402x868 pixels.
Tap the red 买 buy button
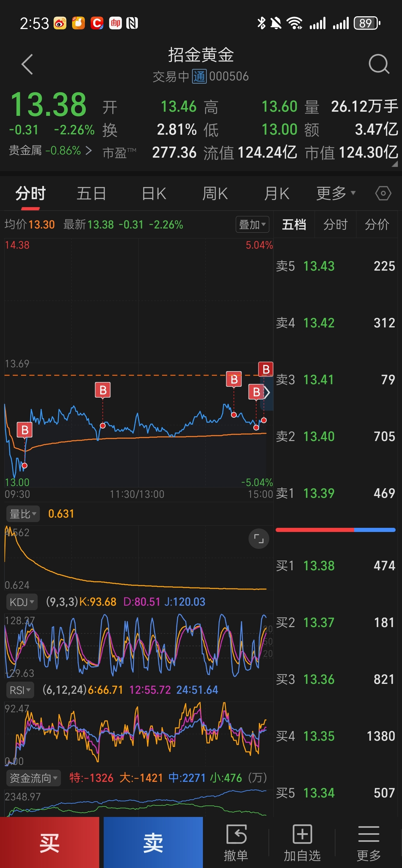tap(49, 842)
